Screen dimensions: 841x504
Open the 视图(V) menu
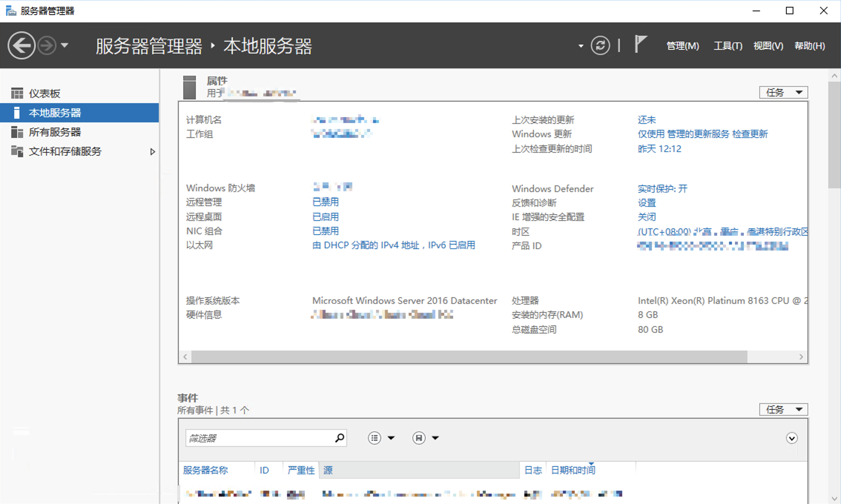coord(768,46)
